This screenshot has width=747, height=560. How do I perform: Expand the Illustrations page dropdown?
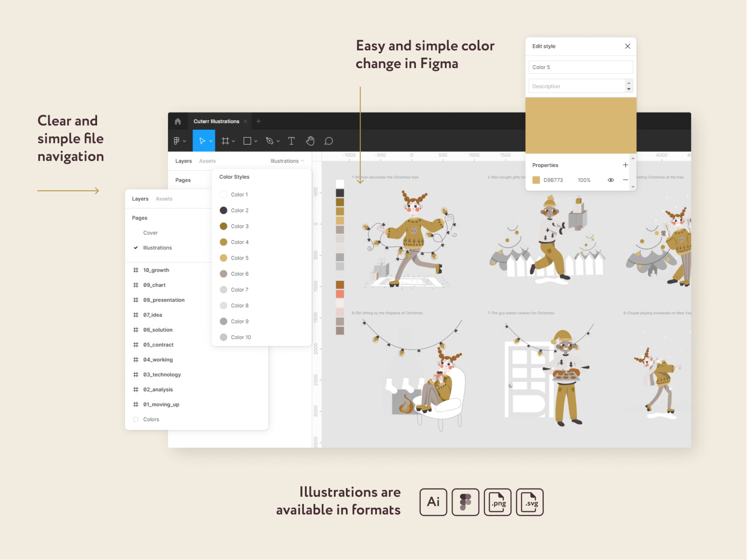pos(287,161)
